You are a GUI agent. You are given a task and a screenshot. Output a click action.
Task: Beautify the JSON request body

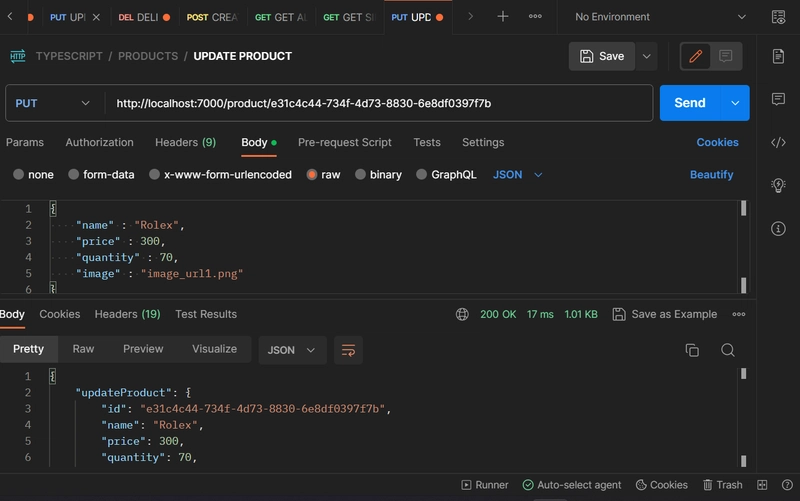point(711,174)
